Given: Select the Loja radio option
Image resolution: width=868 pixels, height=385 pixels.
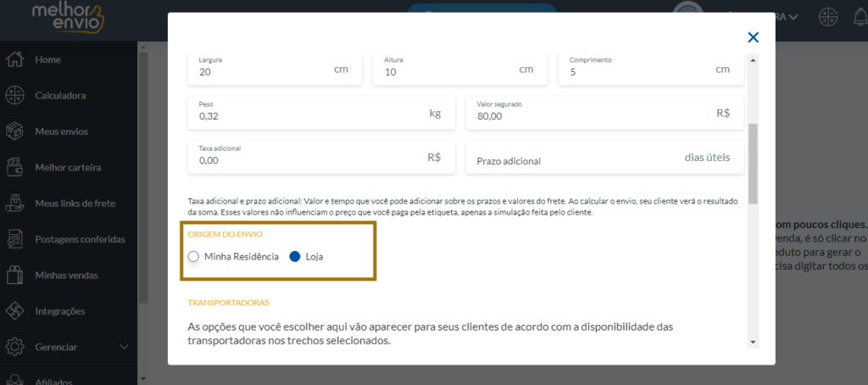Looking at the screenshot, I should point(295,257).
